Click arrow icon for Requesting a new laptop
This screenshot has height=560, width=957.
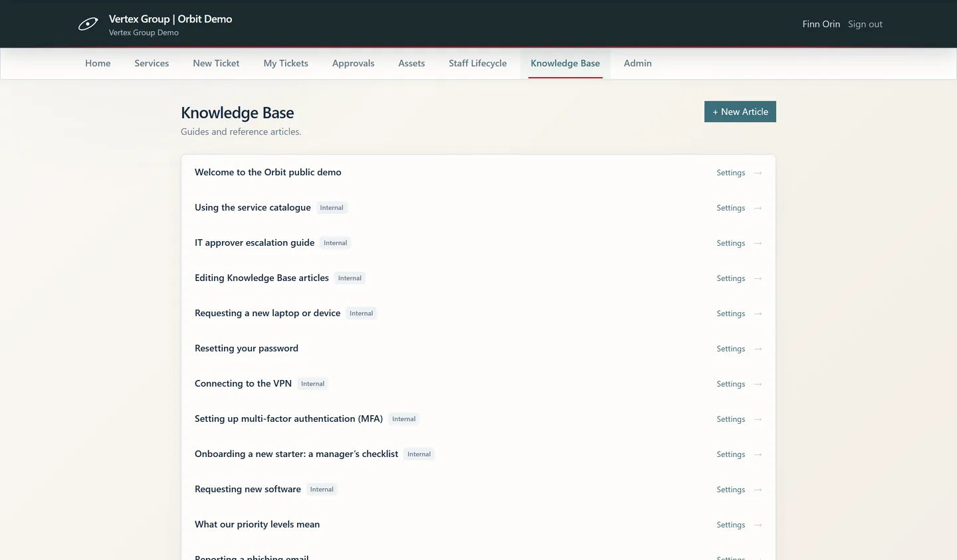pyautogui.click(x=758, y=314)
